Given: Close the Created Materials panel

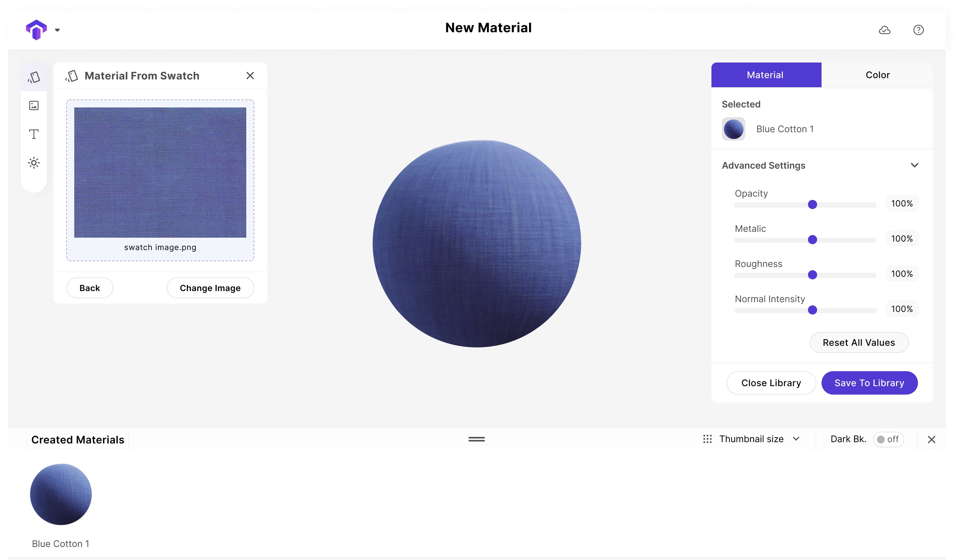Looking at the screenshot, I should pyautogui.click(x=932, y=439).
